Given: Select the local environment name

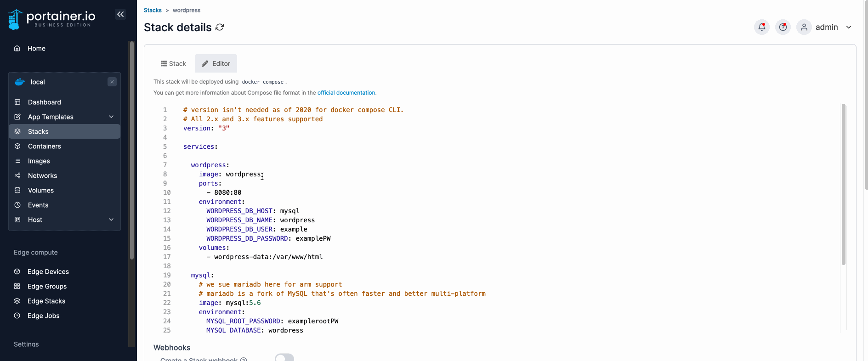Looking at the screenshot, I should (38, 82).
